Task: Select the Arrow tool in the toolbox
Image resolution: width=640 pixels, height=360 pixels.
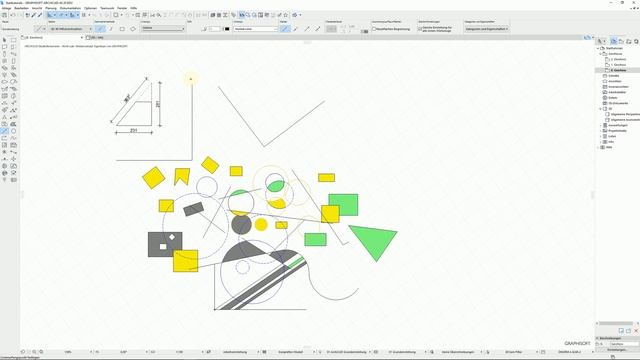Action: [4, 40]
